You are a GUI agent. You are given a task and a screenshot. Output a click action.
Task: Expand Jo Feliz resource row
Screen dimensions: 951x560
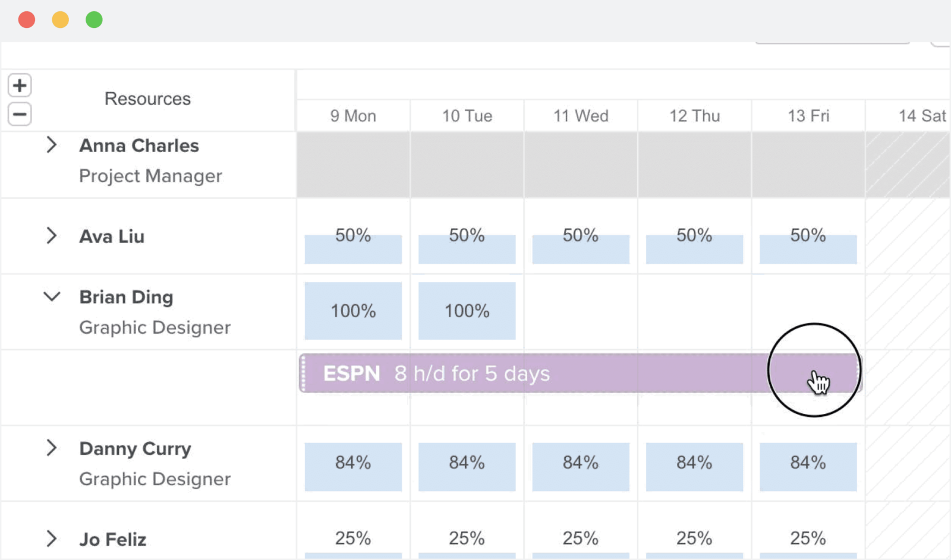52,539
